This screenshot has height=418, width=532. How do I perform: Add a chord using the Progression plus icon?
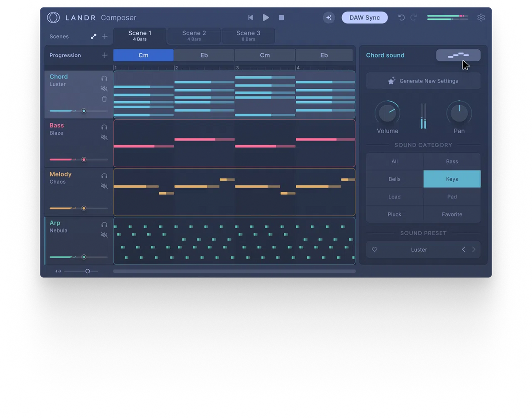click(x=104, y=55)
